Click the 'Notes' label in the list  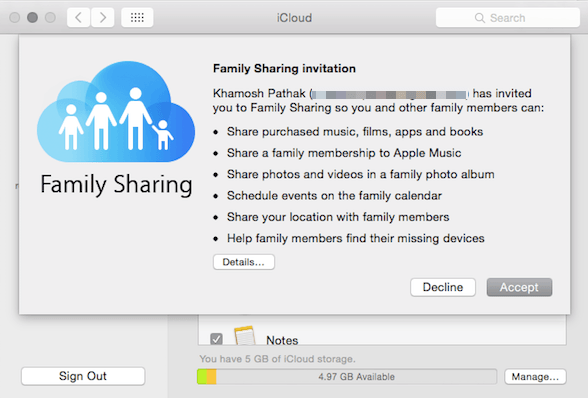282,339
